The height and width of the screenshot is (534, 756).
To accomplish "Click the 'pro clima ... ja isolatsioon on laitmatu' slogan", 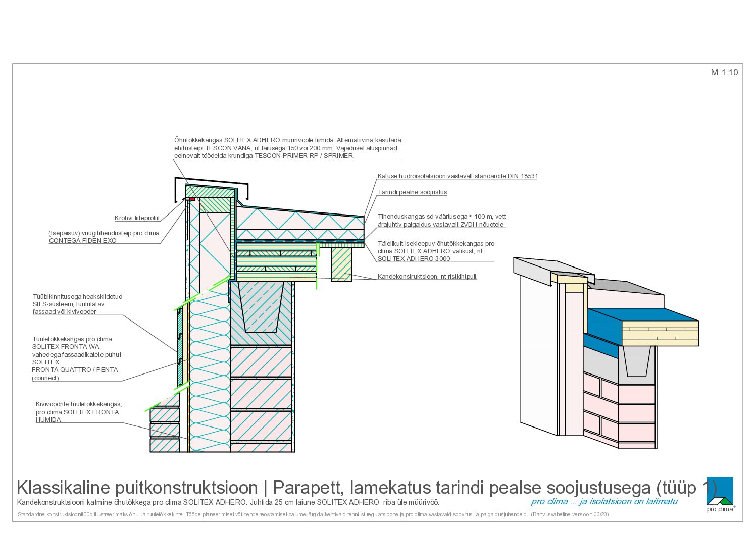I will 604,501.
